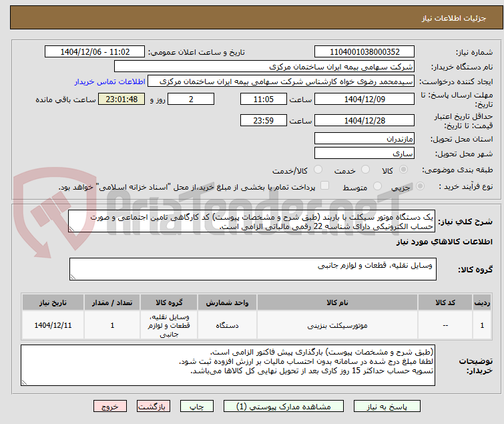The image size is (504, 424).
Task: Click the 'شرح کلی نیاز' description textbox
Action: click(x=252, y=222)
